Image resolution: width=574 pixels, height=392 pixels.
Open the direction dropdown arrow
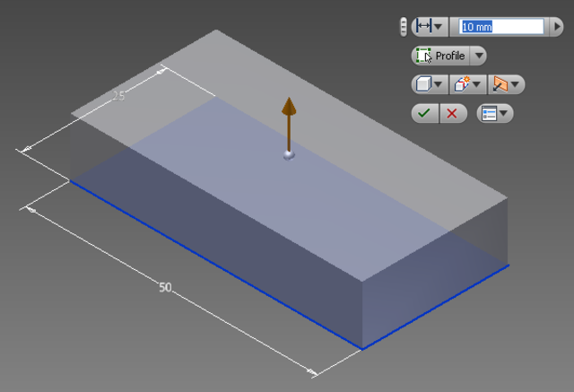tap(515, 84)
